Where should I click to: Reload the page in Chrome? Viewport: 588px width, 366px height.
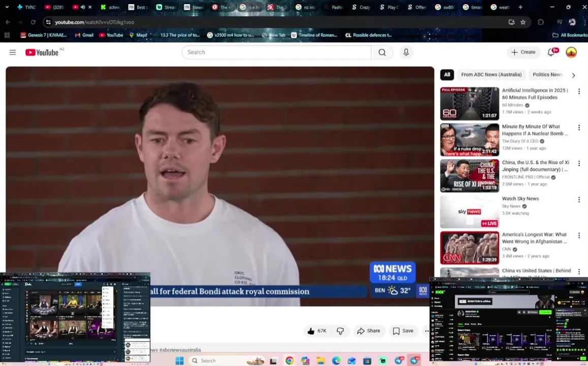point(33,22)
